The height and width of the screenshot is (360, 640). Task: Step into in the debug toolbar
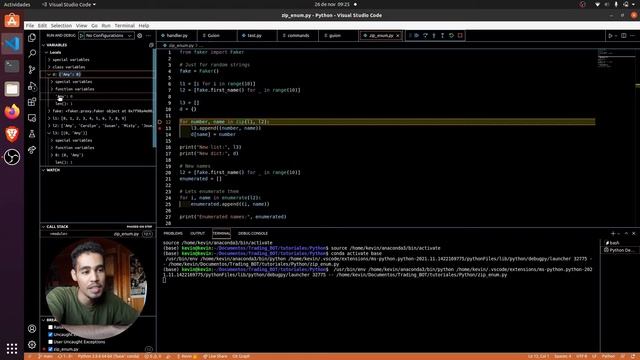click(434, 36)
